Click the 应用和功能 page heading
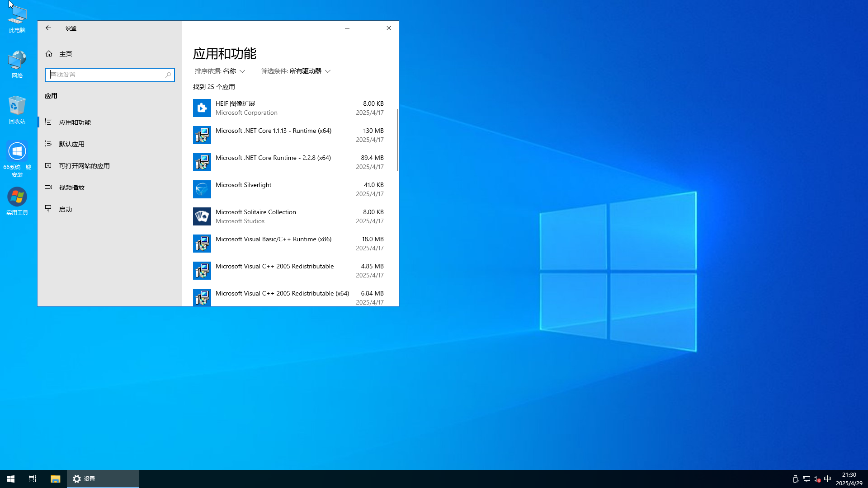This screenshot has width=868, height=488. click(225, 54)
